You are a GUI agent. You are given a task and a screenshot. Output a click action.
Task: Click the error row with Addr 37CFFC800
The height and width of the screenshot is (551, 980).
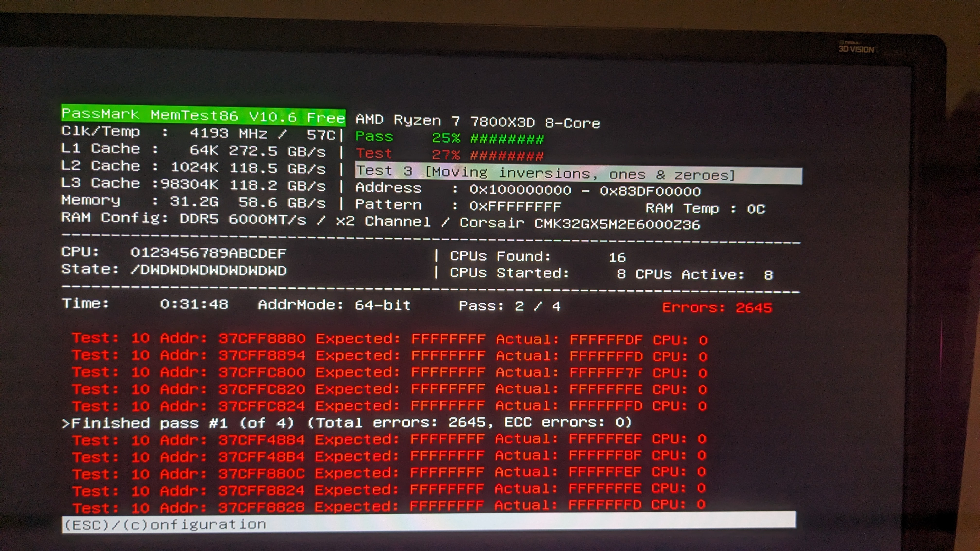390,372
